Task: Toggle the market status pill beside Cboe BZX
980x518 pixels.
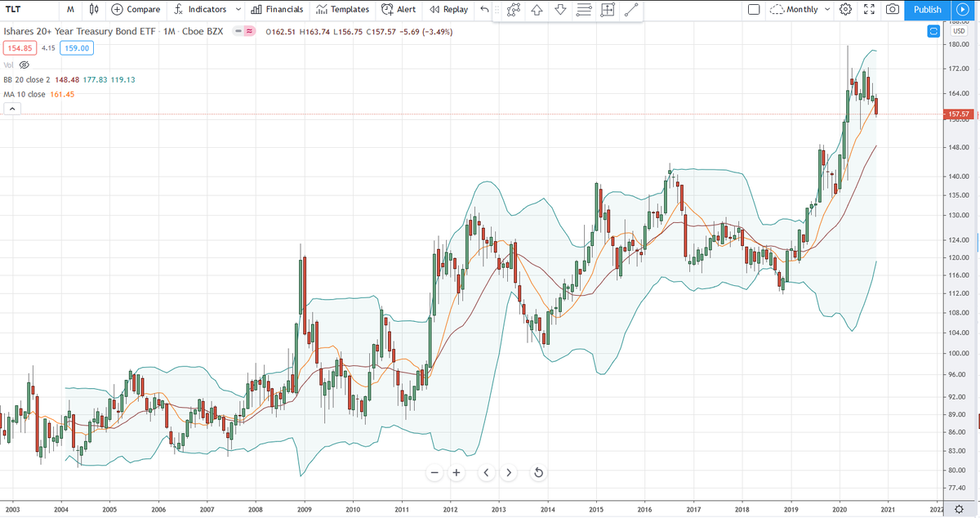Action: [x=244, y=32]
